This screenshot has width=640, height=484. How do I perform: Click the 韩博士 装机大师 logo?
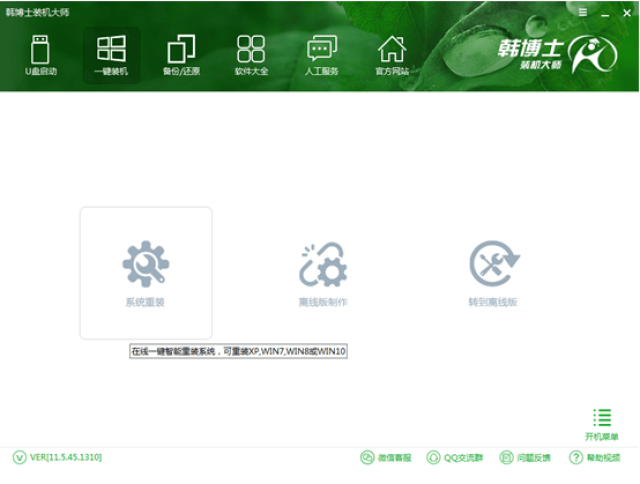[557, 54]
